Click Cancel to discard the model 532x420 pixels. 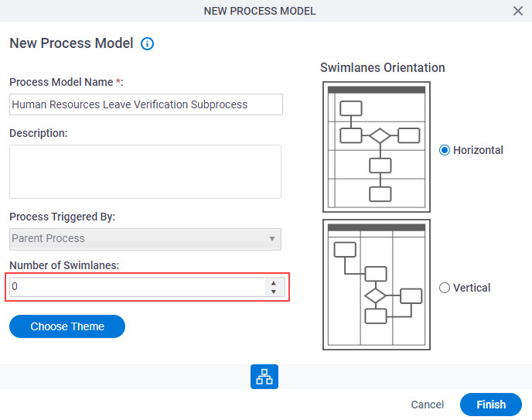click(427, 405)
